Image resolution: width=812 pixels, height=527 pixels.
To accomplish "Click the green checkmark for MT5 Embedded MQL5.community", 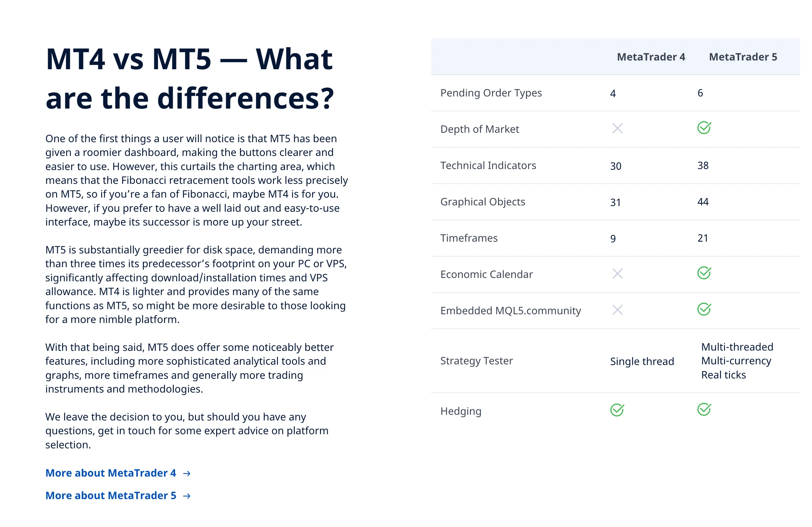I will [704, 310].
